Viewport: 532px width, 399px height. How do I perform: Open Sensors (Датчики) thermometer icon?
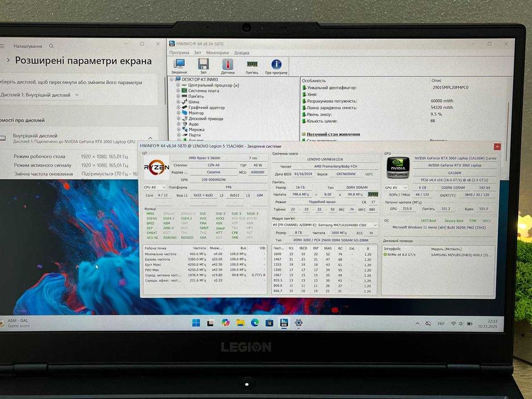(228, 66)
